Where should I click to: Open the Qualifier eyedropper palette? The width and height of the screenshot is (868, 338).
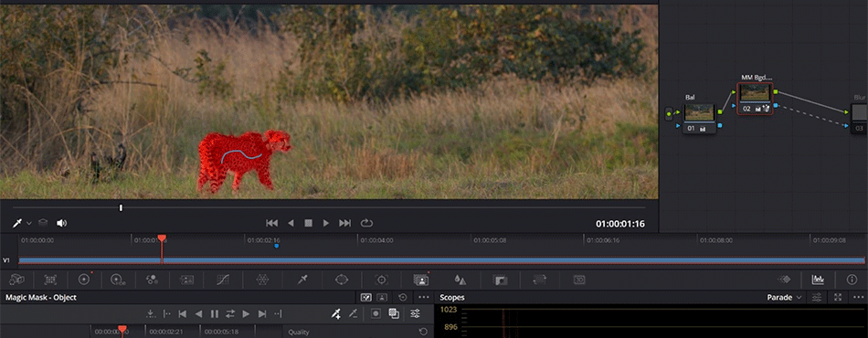tap(302, 280)
